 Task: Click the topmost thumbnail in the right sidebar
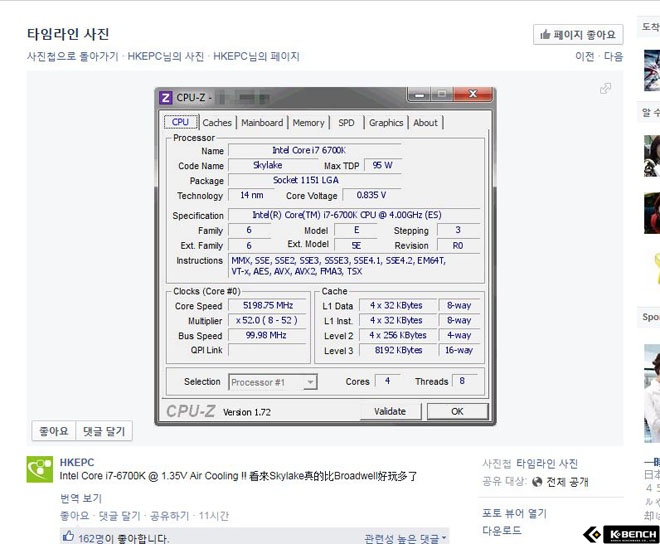click(x=652, y=70)
